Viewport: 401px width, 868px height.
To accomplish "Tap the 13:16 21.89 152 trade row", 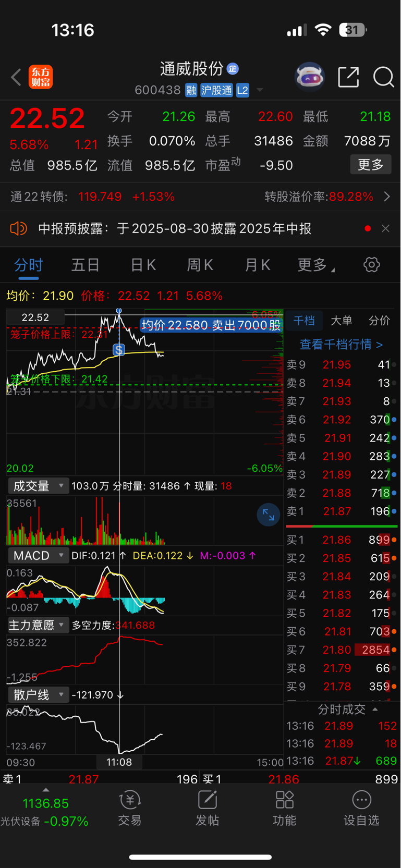I will [x=342, y=726].
